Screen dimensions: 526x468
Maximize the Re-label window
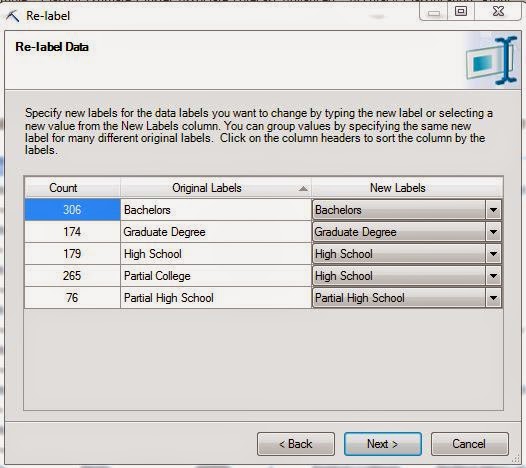[x=461, y=12]
